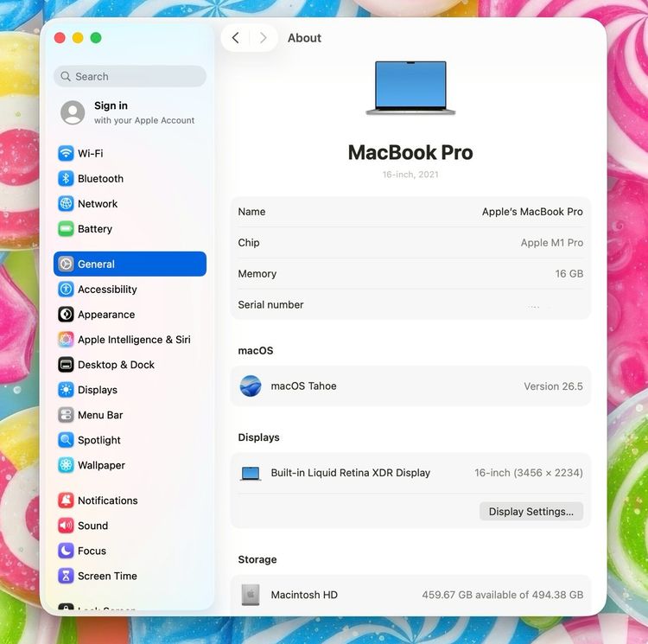Click the Apple M1 Pro chip value

[552, 243]
